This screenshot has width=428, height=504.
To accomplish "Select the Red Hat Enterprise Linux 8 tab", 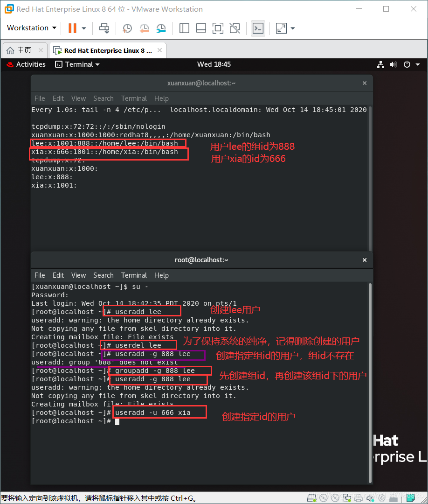I will coord(108,50).
